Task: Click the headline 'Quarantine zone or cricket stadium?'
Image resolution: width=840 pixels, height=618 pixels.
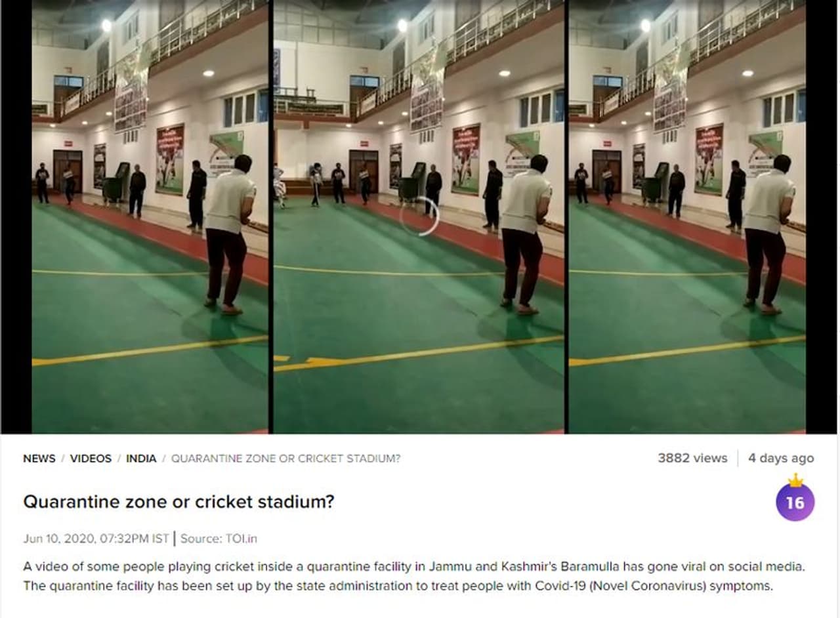Action: click(x=178, y=502)
